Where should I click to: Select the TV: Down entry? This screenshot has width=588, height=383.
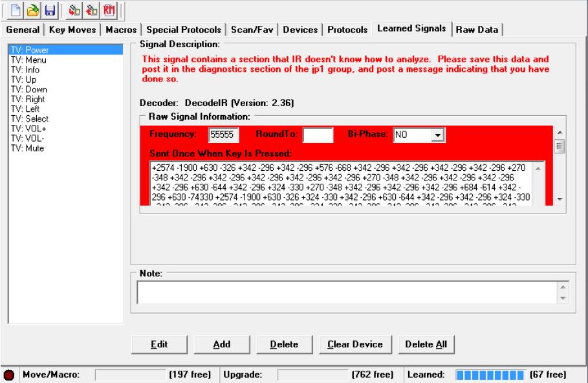click(65, 89)
